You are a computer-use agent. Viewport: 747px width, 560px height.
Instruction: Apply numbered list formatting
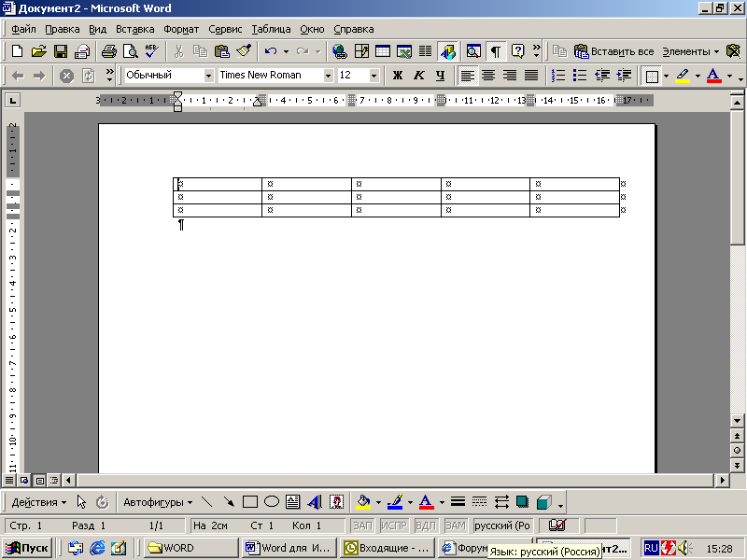click(557, 76)
